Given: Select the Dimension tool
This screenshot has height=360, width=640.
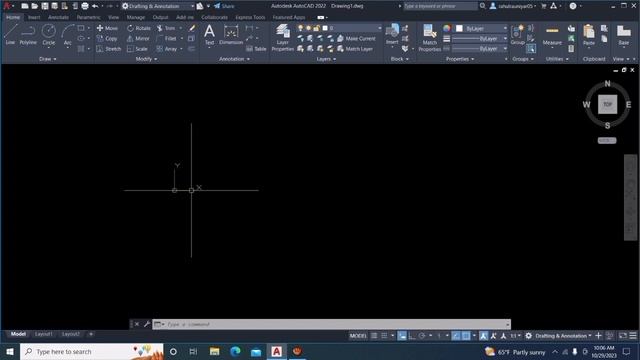Looking at the screenshot, I should click(231, 34).
